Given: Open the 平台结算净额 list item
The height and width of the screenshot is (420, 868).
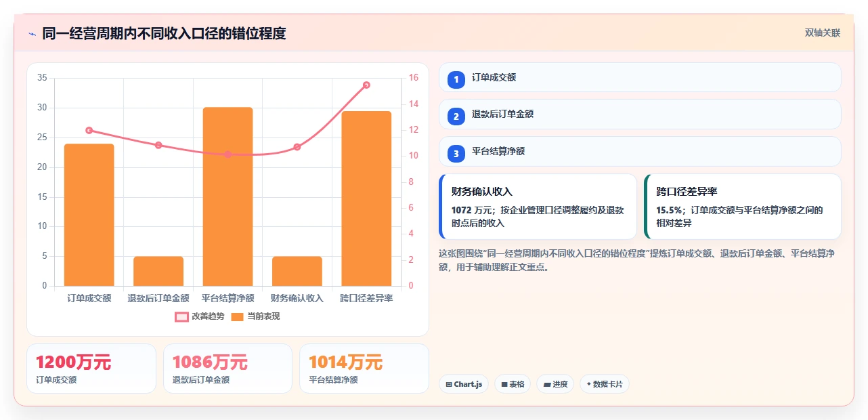Looking at the screenshot, I should pyautogui.click(x=640, y=151).
